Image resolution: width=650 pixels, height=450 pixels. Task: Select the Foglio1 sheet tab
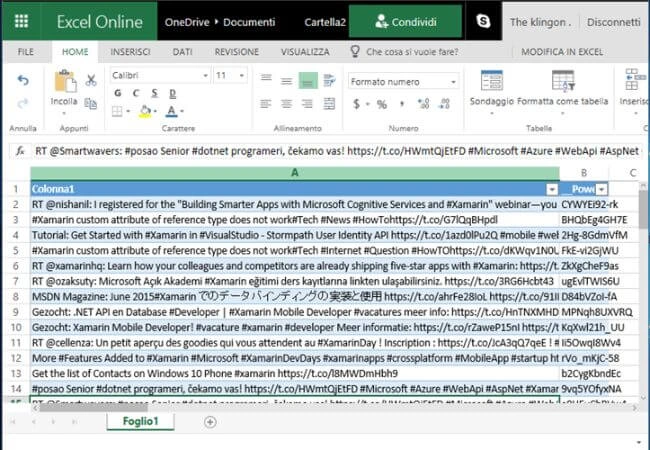pyautogui.click(x=141, y=421)
